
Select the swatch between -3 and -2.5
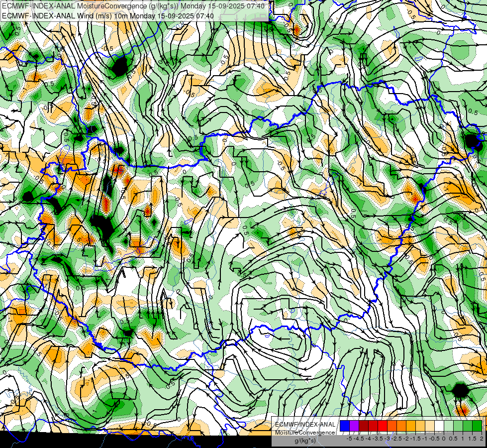(x=392, y=426)
